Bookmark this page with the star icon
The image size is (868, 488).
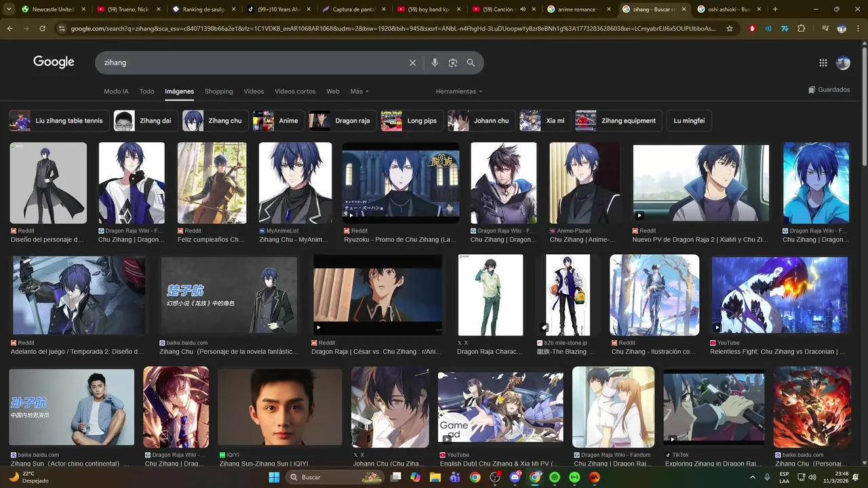coord(730,28)
